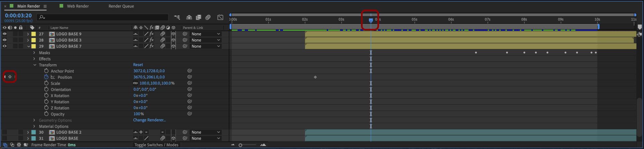
Task: Click Scale stopwatch icon
Action: point(46,83)
